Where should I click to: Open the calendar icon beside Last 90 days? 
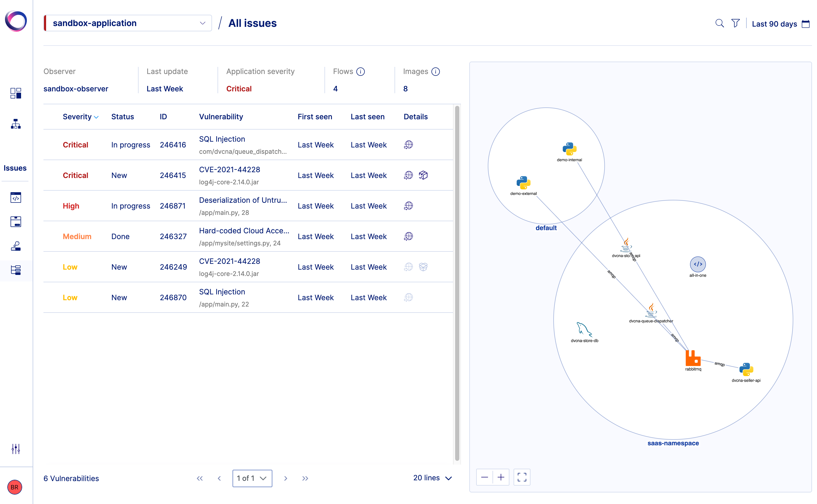click(x=805, y=24)
